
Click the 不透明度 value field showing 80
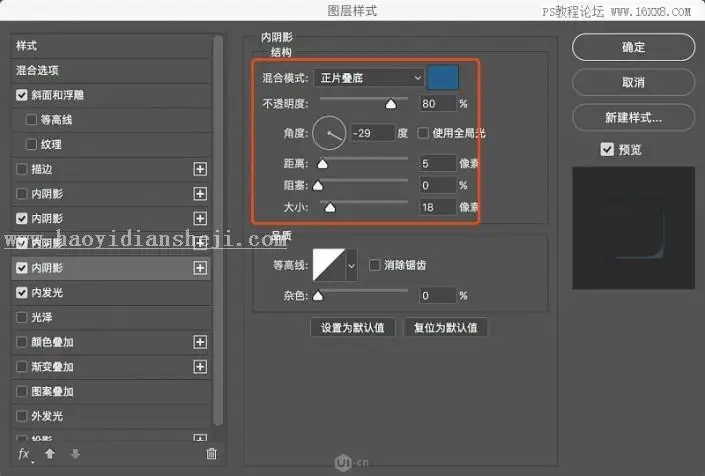(437, 104)
